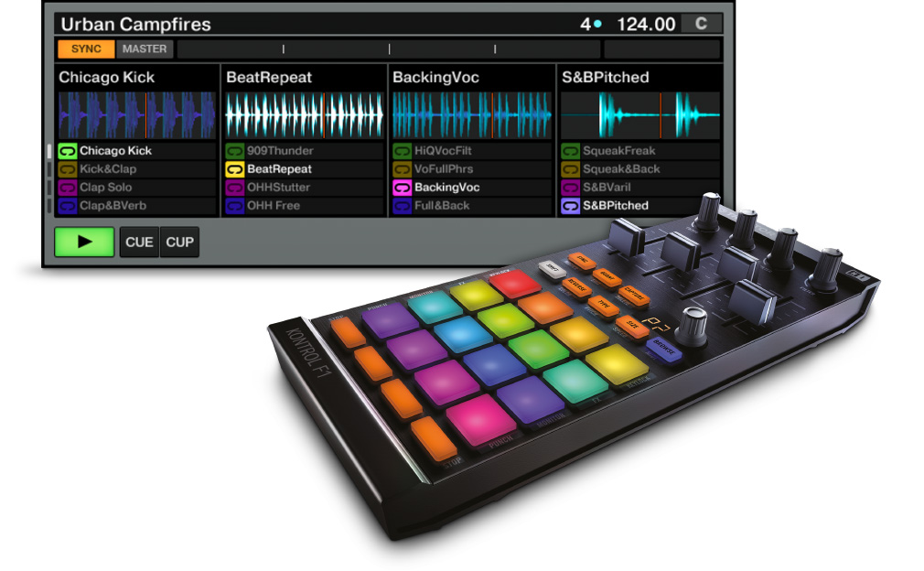This screenshot has width=924, height=571.
Task: Click the loop icon next to HiQVocFilt
Action: (402, 151)
